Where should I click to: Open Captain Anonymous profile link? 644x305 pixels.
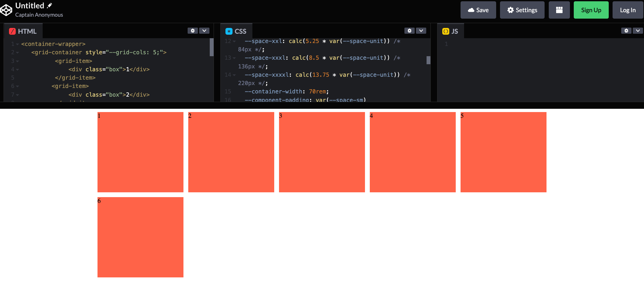click(x=39, y=15)
